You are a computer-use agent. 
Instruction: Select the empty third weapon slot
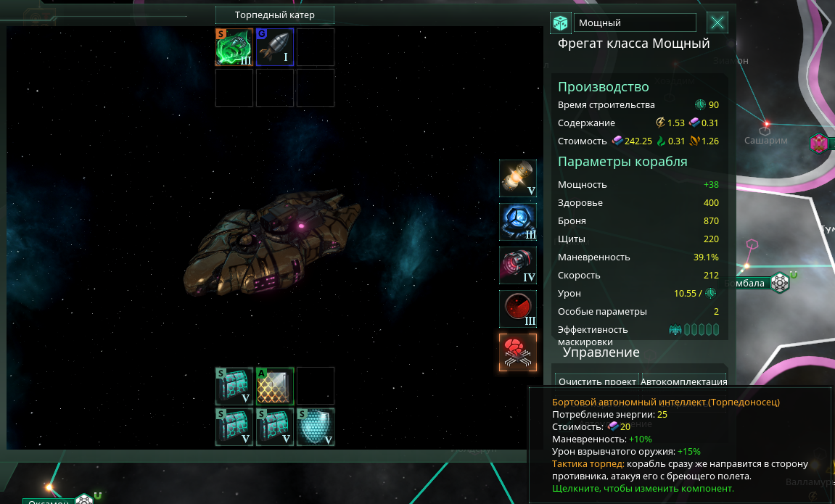pos(316,47)
